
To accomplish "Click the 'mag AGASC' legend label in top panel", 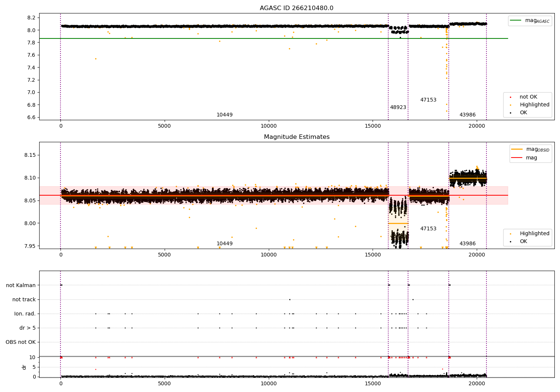I will (x=537, y=21).
